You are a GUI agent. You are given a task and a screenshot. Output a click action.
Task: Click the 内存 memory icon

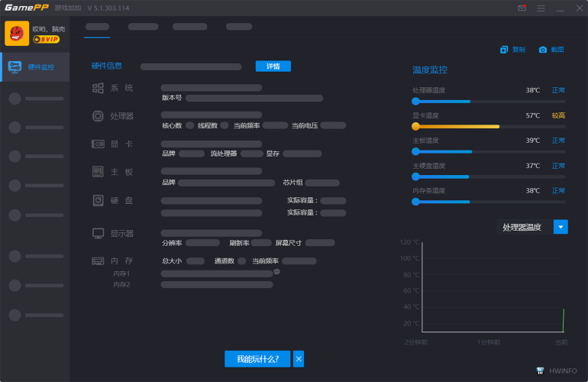98,261
